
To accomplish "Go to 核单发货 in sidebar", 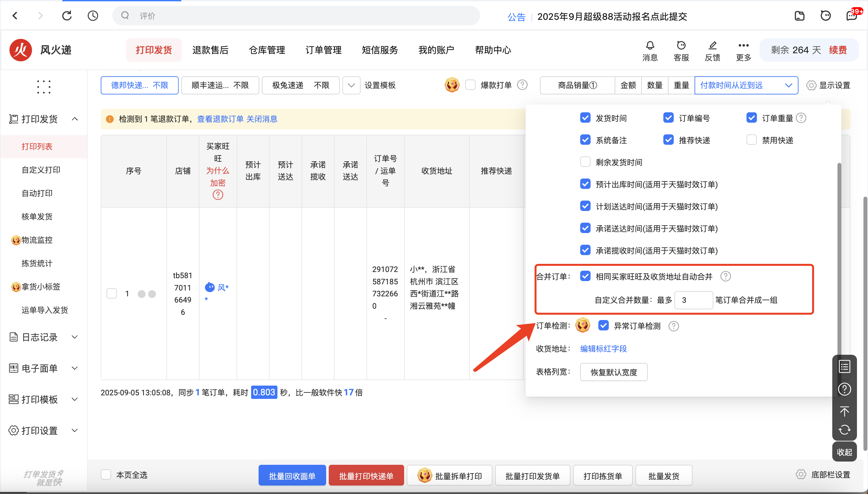I will click(37, 216).
